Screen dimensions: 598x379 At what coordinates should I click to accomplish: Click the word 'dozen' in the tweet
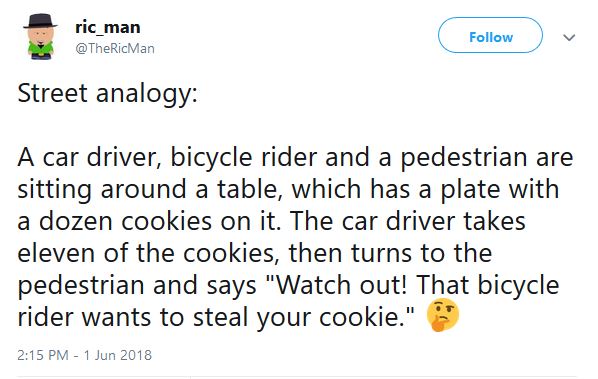point(76,222)
